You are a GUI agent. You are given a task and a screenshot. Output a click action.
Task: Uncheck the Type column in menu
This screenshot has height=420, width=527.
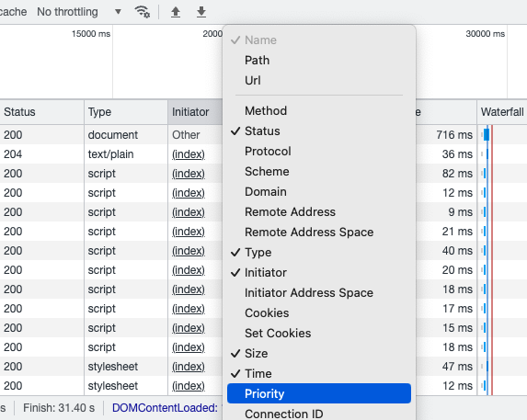click(x=318, y=252)
